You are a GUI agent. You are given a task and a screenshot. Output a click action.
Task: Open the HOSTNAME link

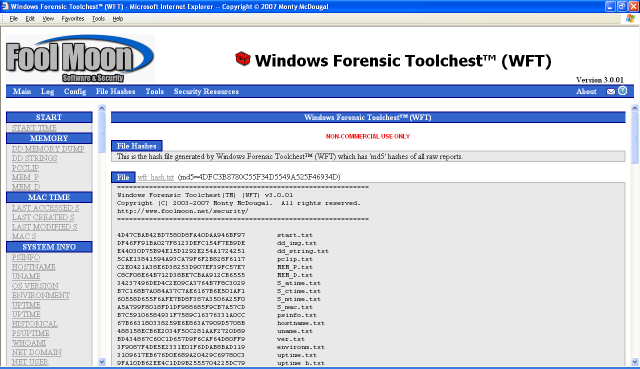pos(33,267)
